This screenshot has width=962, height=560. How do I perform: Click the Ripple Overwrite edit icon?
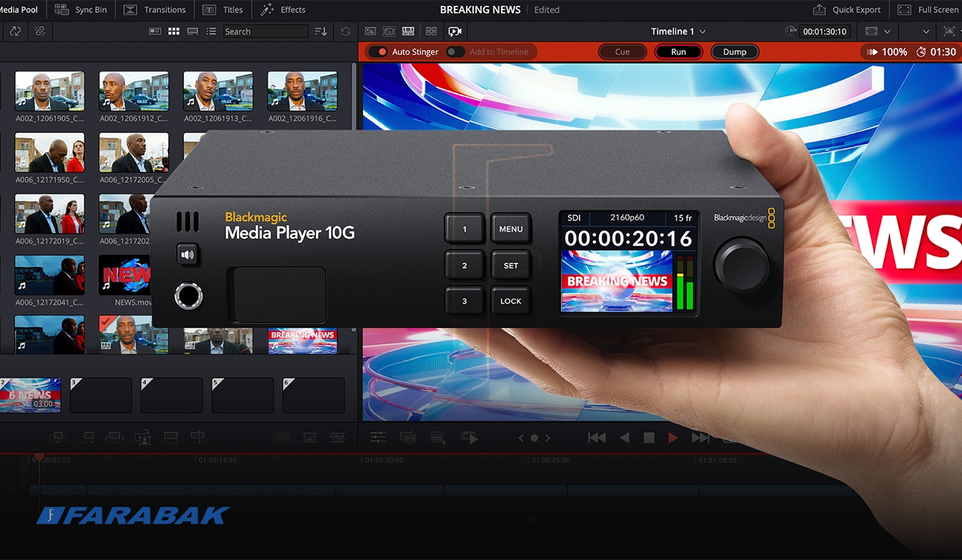coord(114,437)
